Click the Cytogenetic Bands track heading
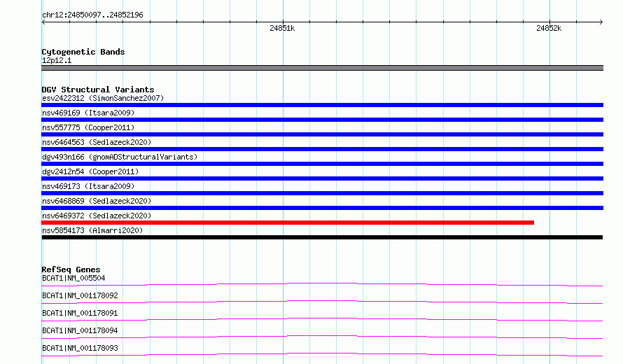 [x=83, y=52]
